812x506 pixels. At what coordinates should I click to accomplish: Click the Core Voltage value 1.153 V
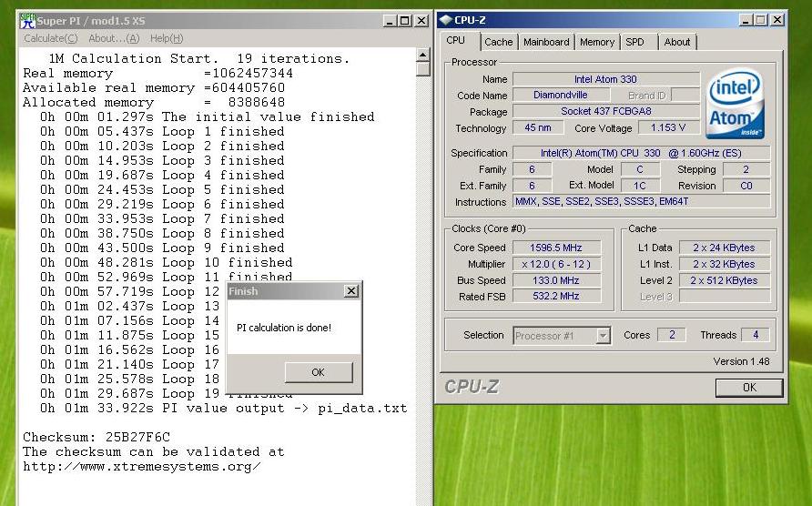point(668,127)
